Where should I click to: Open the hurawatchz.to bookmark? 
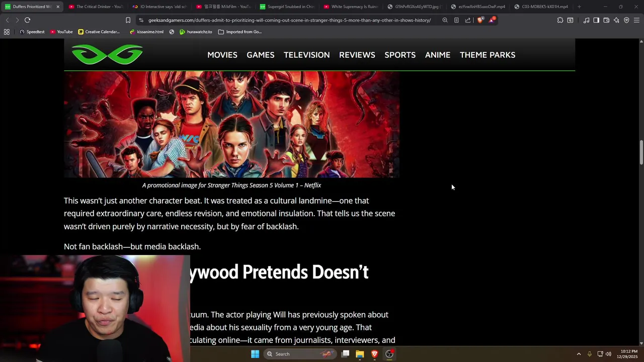(196, 32)
